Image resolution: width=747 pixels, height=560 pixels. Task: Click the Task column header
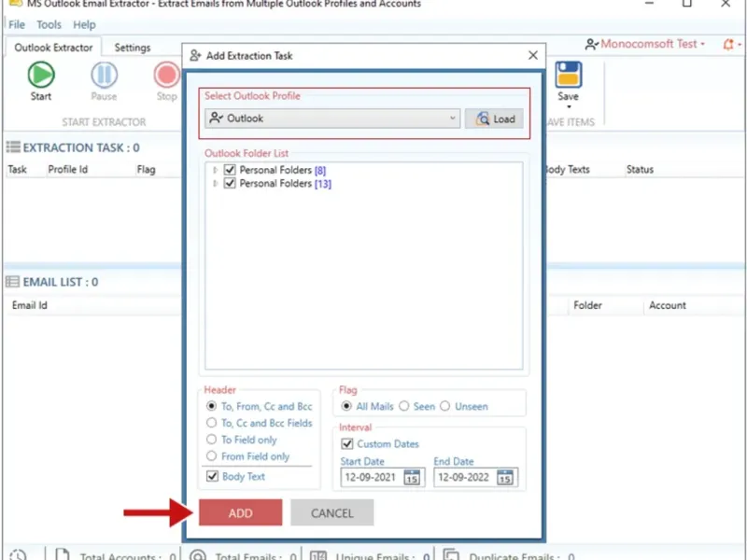(17, 170)
